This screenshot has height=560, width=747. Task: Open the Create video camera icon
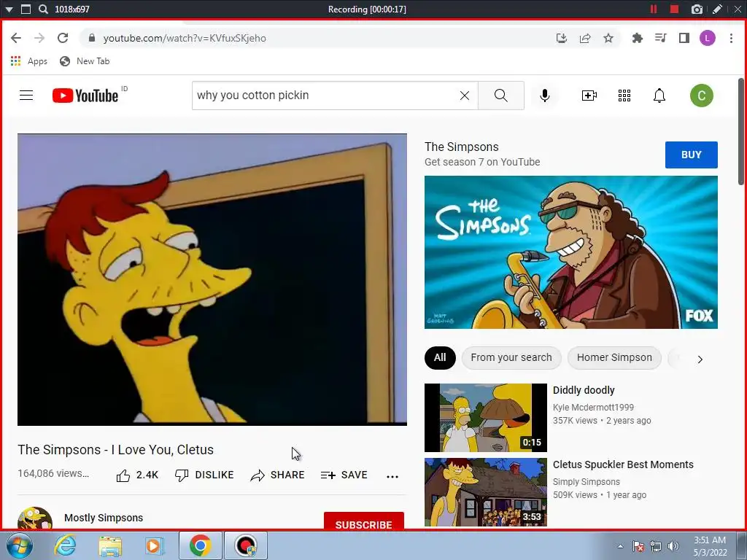589,96
